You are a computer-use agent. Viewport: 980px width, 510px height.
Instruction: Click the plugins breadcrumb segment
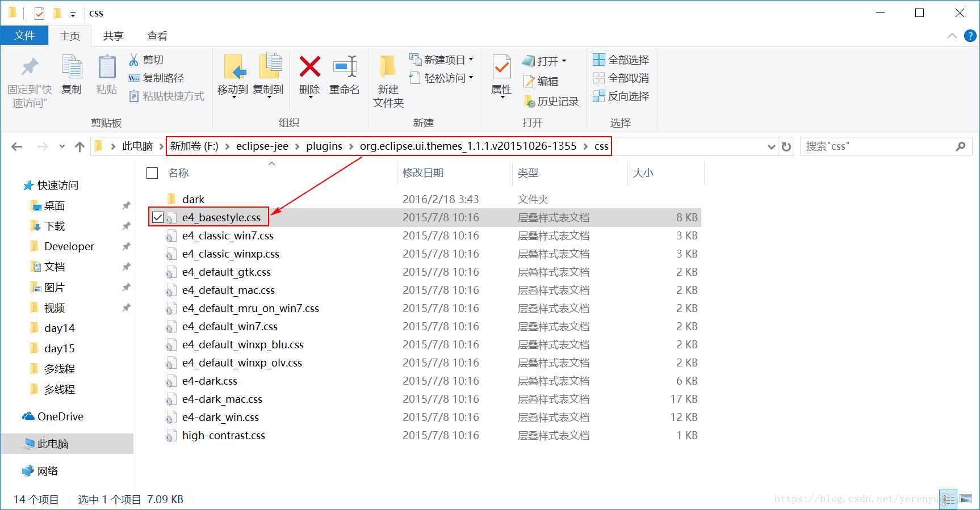[x=324, y=146]
